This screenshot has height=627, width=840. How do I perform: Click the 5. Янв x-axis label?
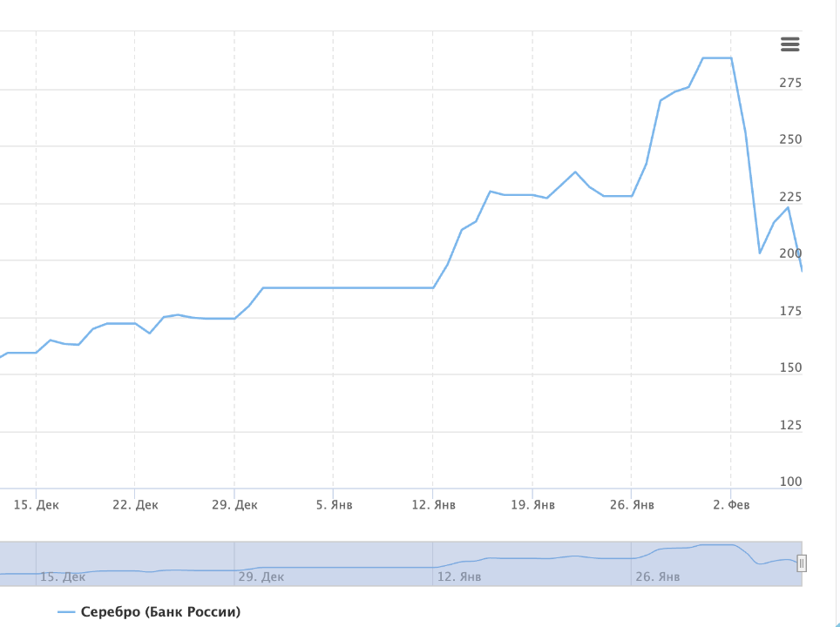pyautogui.click(x=335, y=505)
